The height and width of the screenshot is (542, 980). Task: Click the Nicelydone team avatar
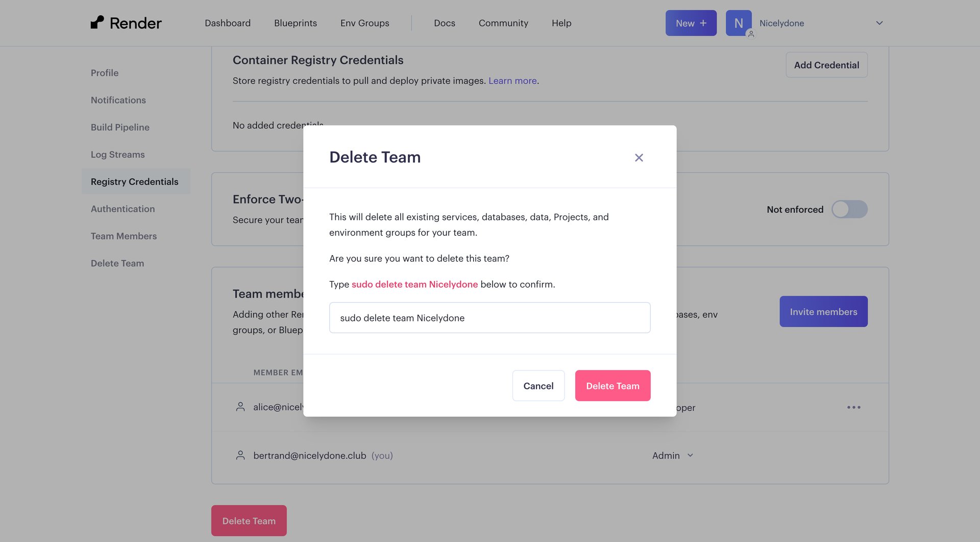[x=738, y=22]
